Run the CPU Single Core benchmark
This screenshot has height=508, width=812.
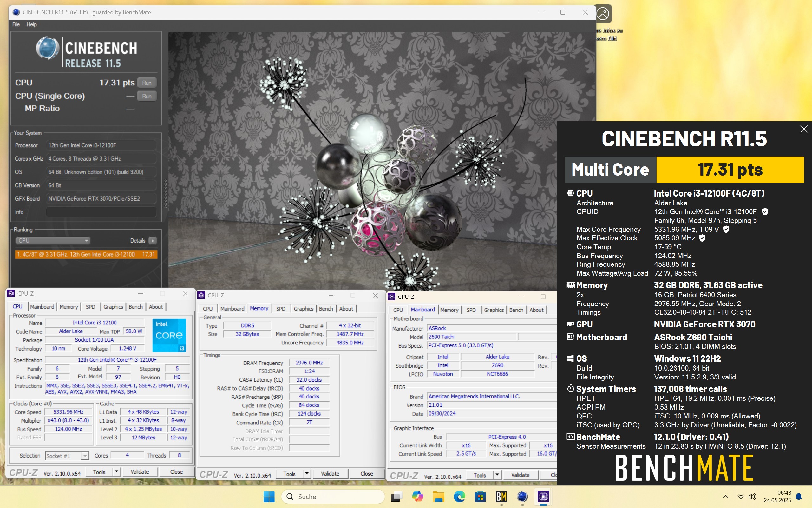(x=147, y=96)
